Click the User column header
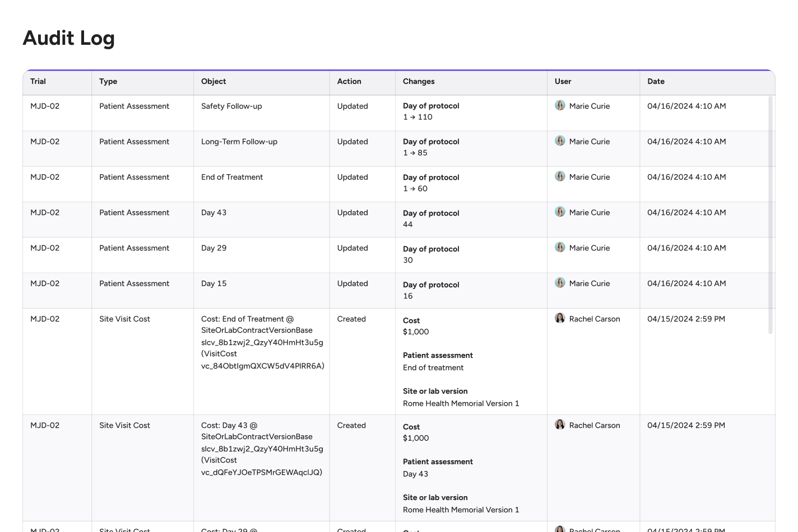 pyautogui.click(x=563, y=82)
